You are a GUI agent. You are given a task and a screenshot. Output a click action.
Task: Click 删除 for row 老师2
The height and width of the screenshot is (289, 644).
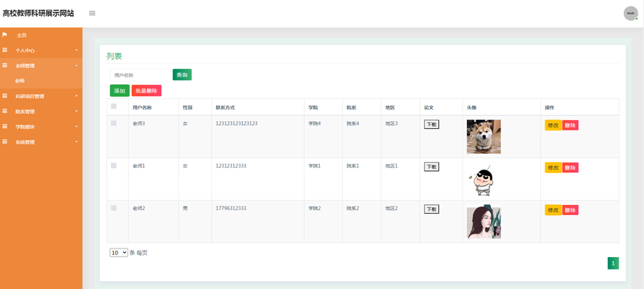pyautogui.click(x=570, y=210)
